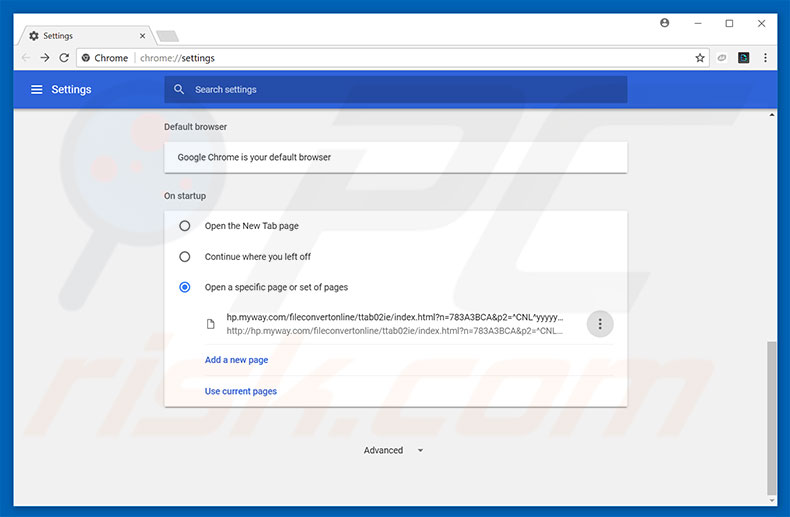Open more actions for hp.myway.com startup page
790x517 pixels.
[600, 324]
